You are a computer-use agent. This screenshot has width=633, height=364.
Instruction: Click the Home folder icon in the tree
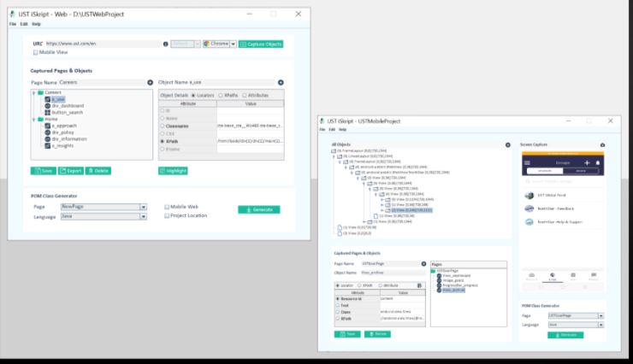click(41, 120)
